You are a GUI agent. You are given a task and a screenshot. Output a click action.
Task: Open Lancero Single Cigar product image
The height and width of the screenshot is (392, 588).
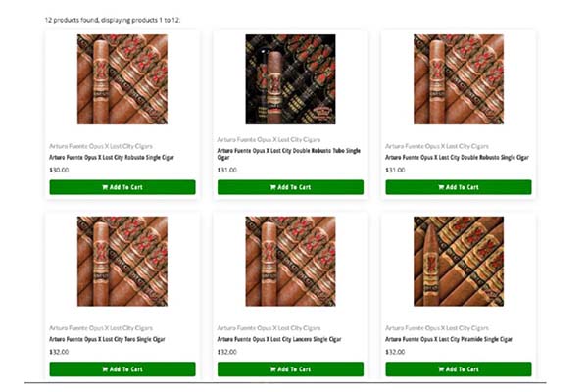coord(290,261)
